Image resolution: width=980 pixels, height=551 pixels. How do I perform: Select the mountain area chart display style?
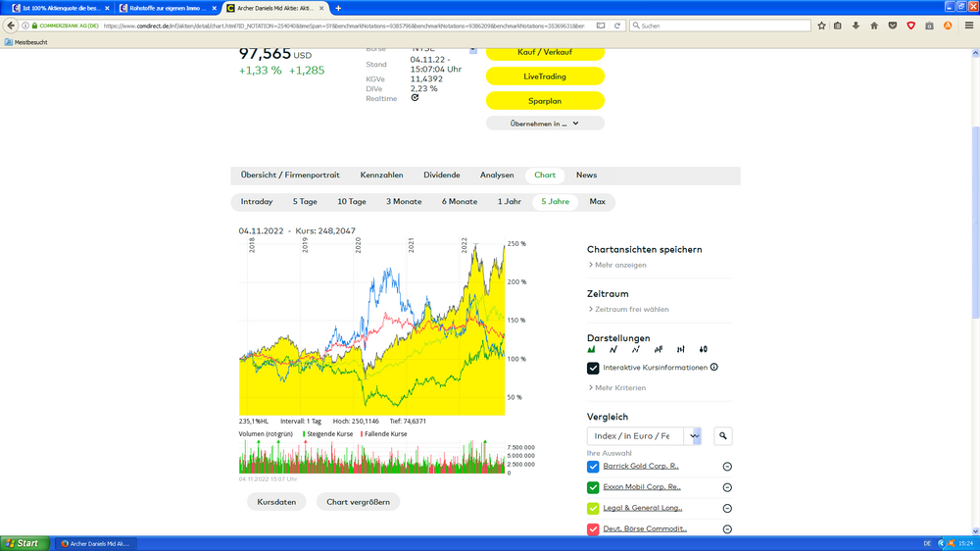pyautogui.click(x=591, y=350)
